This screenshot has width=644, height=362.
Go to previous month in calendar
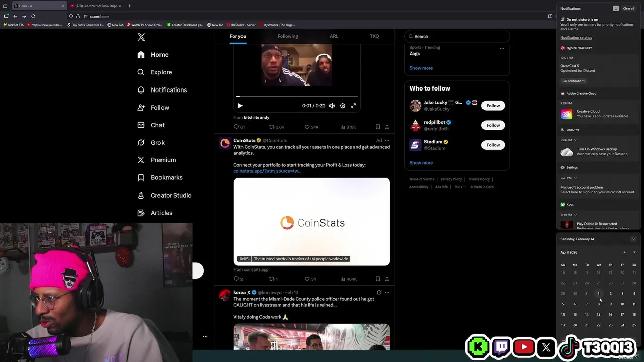tap(624, 252)
